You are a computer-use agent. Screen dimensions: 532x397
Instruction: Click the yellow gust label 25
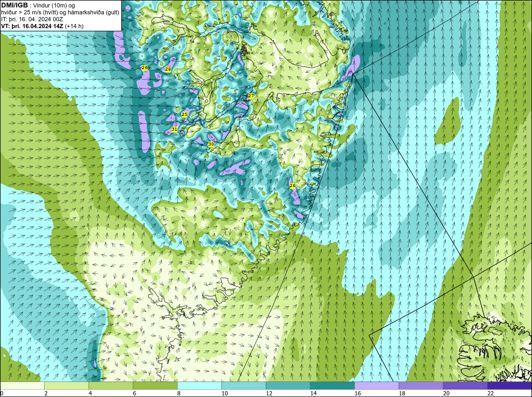pos(185,115)
